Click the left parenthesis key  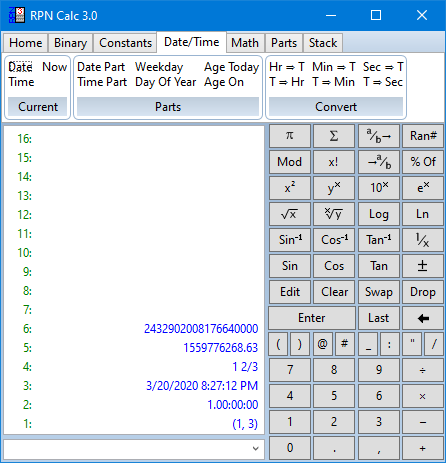(x=278, y=344)
